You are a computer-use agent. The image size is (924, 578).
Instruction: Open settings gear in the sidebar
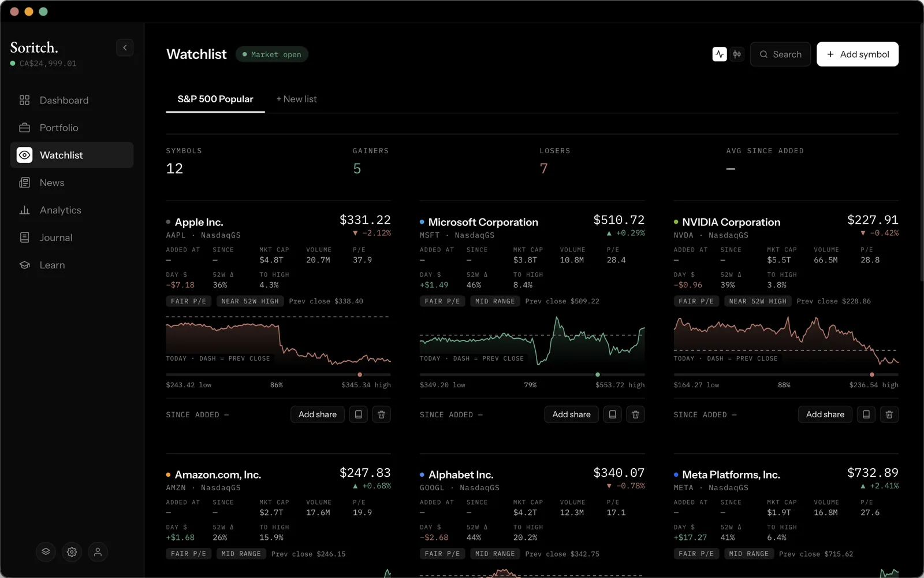tap(72, 552)
